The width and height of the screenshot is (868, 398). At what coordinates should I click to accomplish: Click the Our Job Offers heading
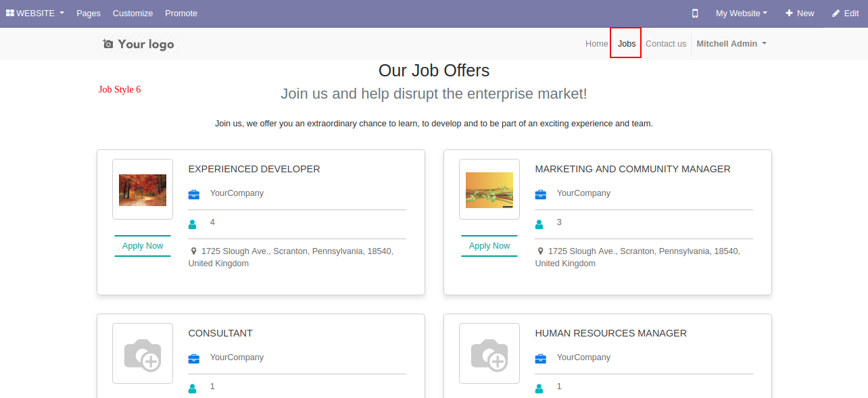click(x=434, y=70)
